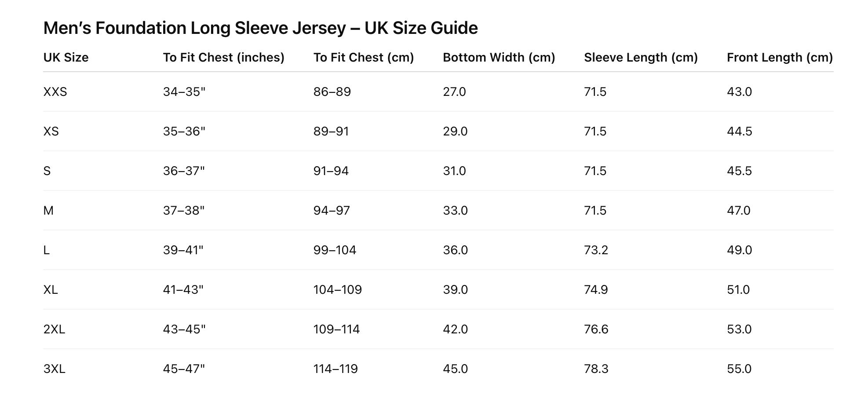The image size is (868, 402).
Task: Select the 2XL size row label
Action: [x=54, y=329]
